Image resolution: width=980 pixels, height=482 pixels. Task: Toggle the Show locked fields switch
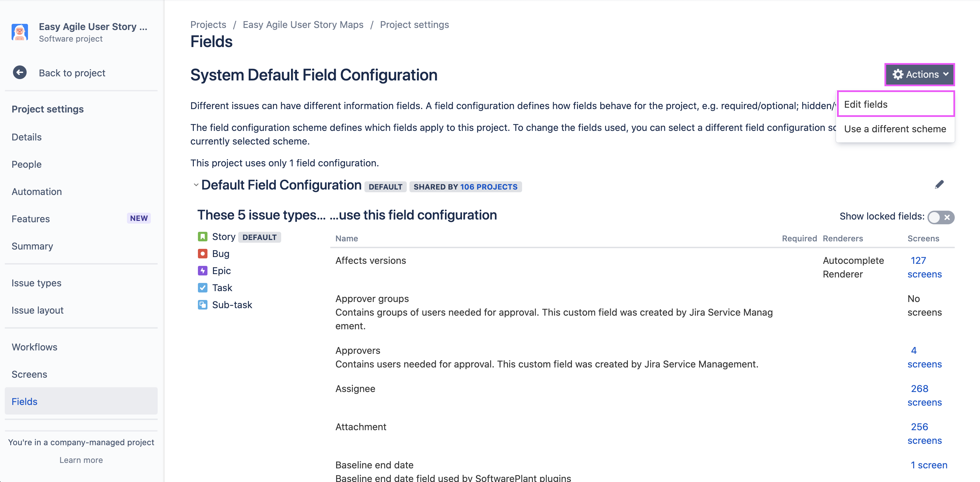point(940,217)
